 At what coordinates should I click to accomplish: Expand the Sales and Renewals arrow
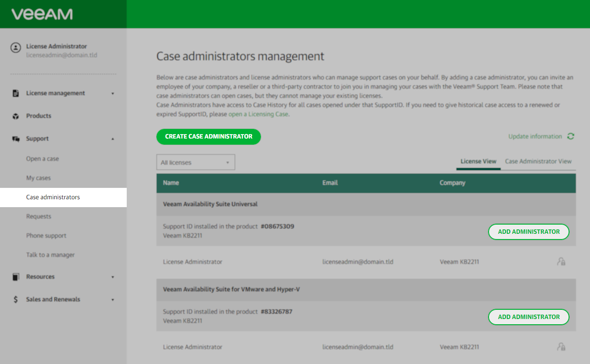113,300
